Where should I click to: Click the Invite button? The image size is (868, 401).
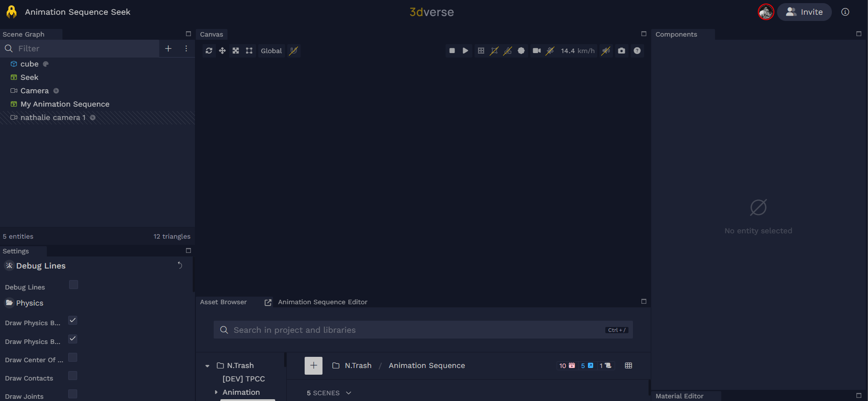click(x=804, y=12)
